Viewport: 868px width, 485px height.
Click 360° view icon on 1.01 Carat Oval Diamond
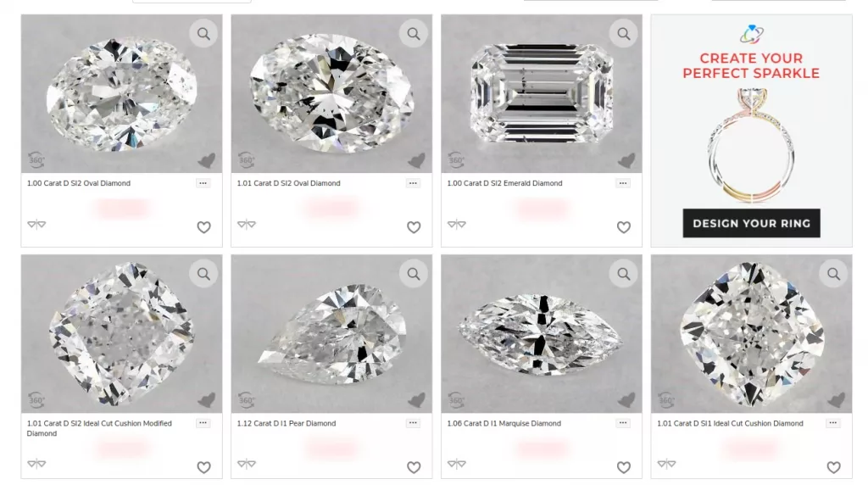coord(247,160)
